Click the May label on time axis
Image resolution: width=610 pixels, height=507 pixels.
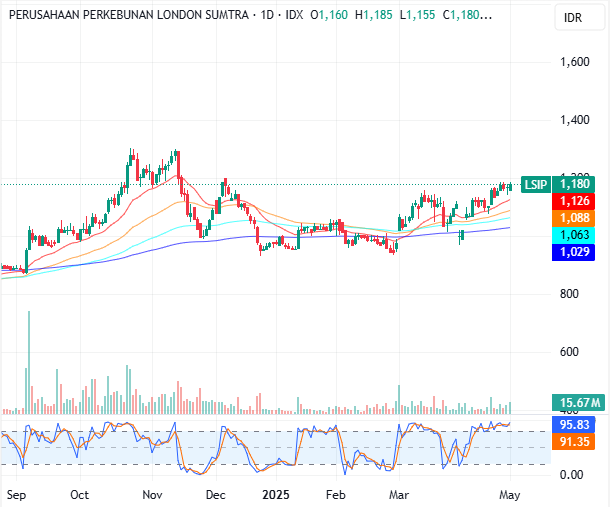point(510,495)
